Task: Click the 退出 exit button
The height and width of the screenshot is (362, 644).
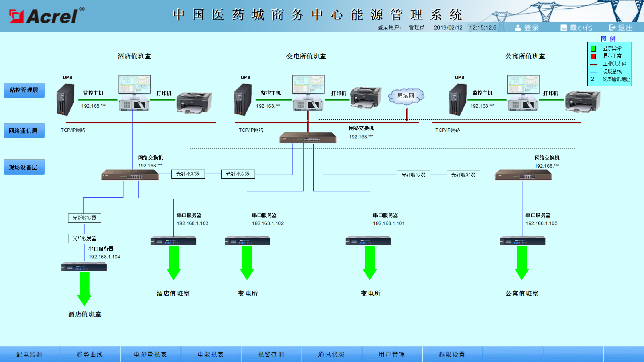Action: [621, 27]
